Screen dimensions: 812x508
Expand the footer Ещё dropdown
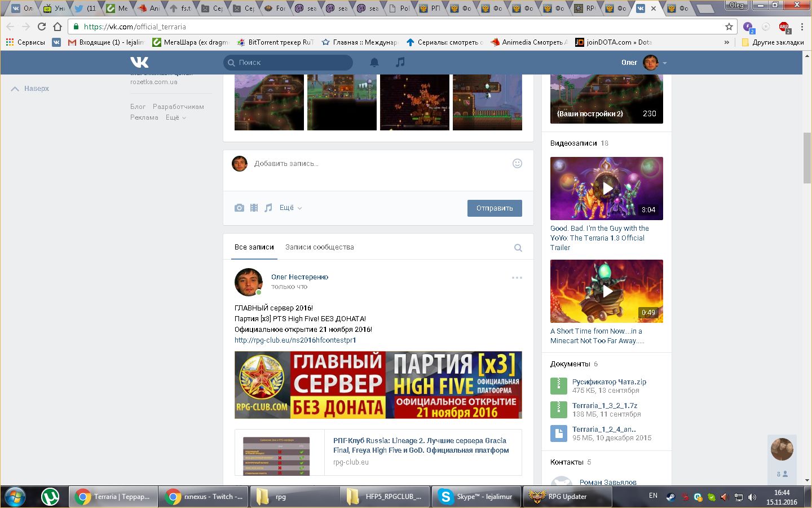tap(175, 117)
